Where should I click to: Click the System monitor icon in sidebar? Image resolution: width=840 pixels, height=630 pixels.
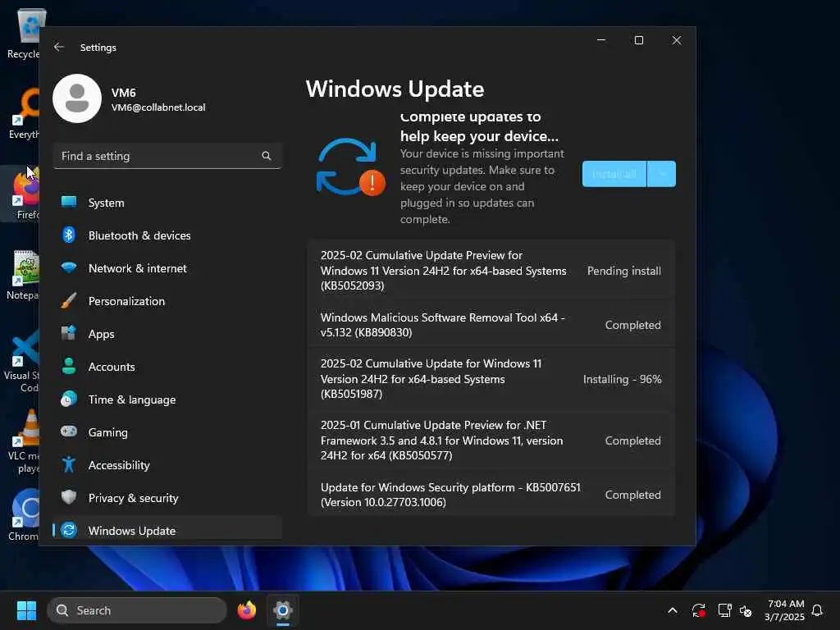click(x=69, y=202)
